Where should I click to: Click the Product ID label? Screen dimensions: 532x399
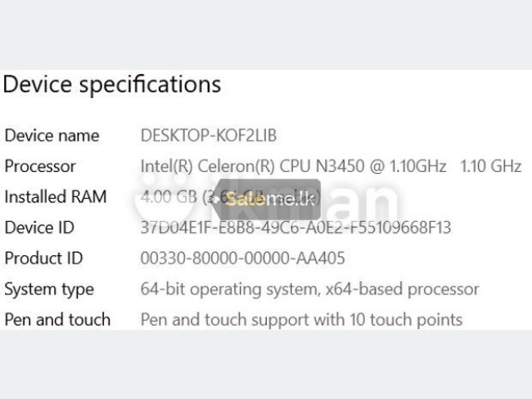(44, 259)
